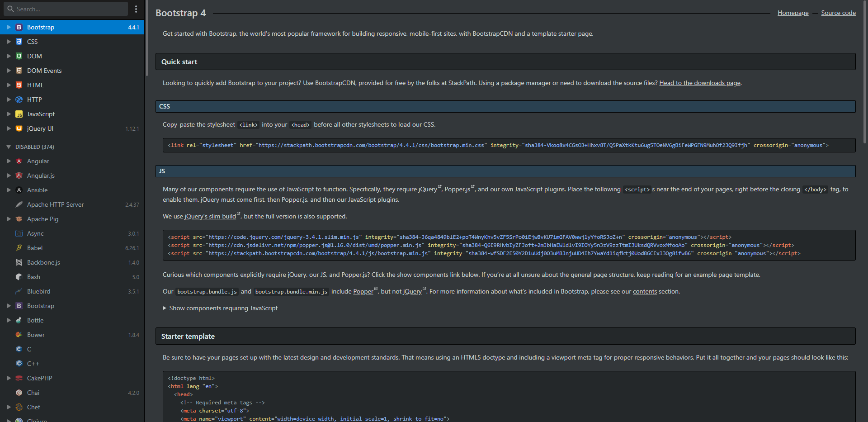Open the Popper.js external link
Image resolution: width=868 pixels, height=422 pixels.
point(458,189)
